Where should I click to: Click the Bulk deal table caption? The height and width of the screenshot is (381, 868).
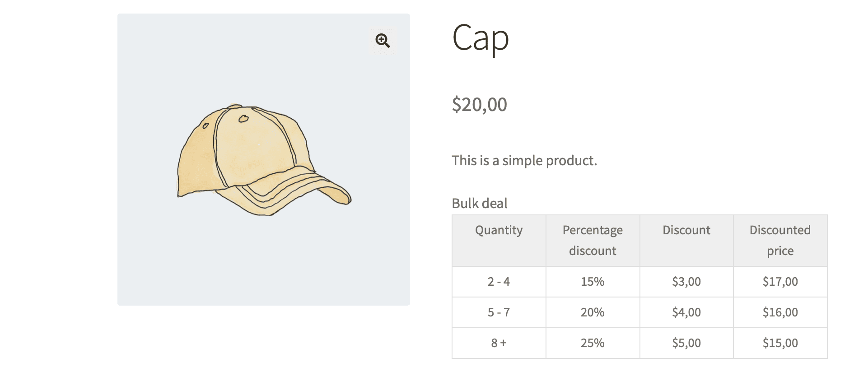(x=480, y=203)
